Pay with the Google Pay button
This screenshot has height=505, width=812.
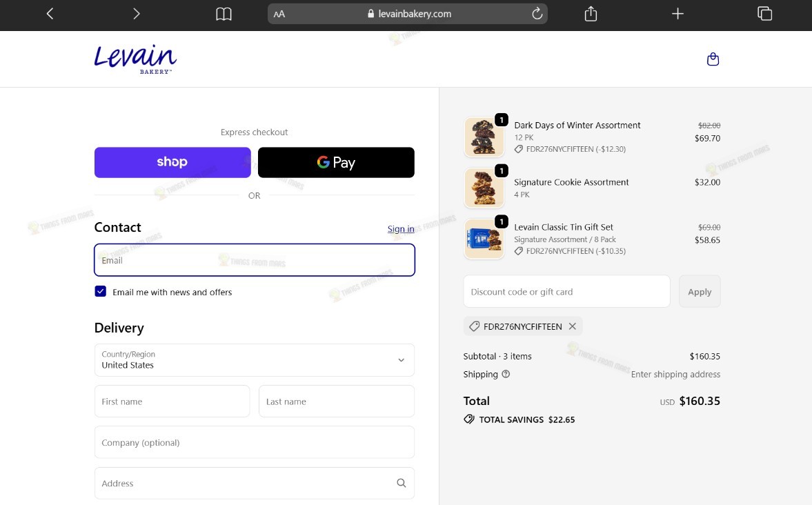click(336, 162)
